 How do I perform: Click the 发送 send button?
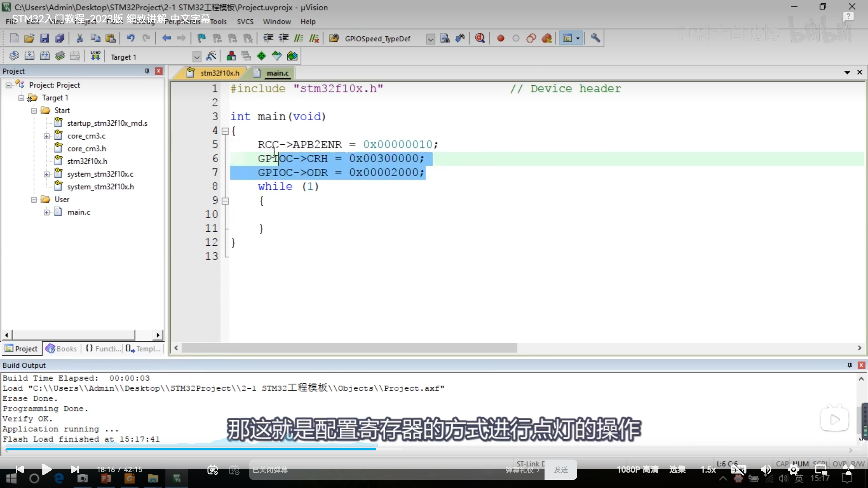(560, 470)
